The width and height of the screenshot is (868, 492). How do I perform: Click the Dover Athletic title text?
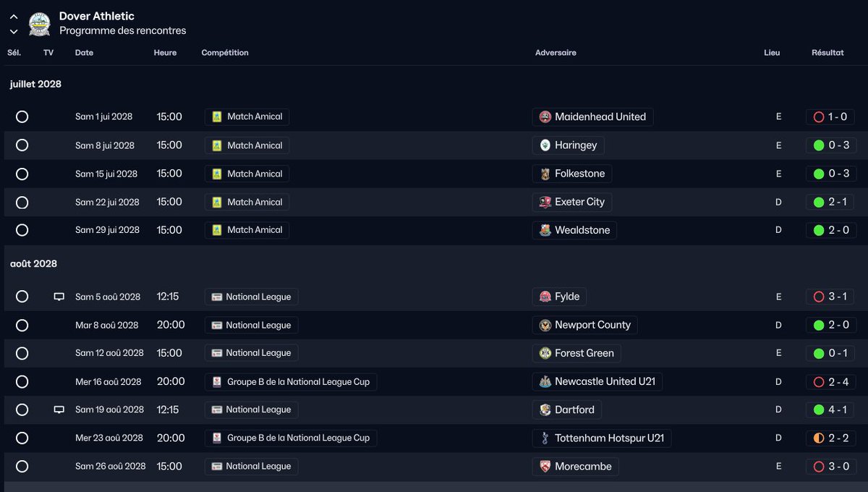click(x=97, y=16)
